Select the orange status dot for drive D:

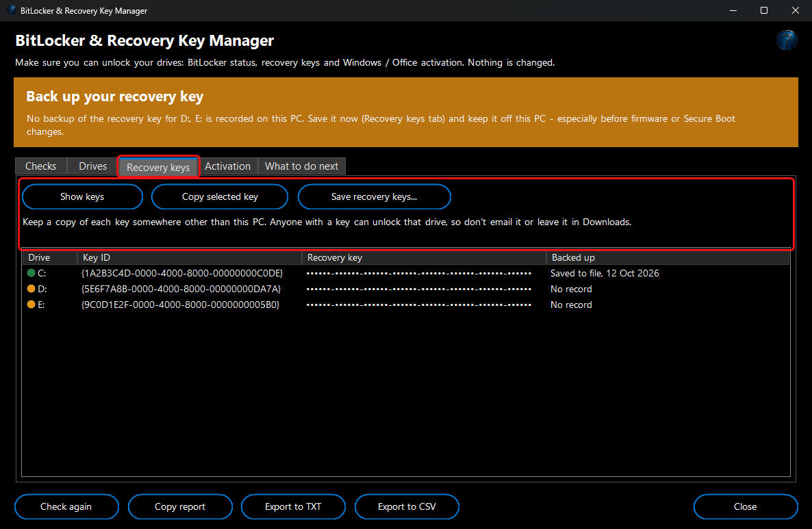pyautogui.click(x=31, y=289)
